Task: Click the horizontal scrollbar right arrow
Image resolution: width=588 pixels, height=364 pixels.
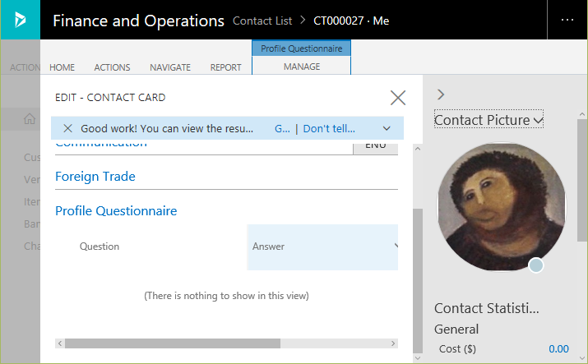Action: tap(393, 343)
